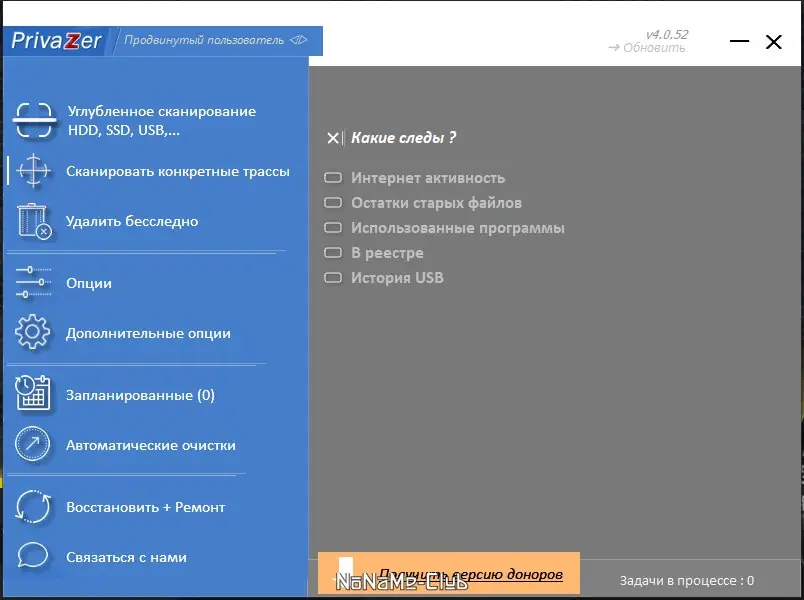The image size is (804, 600).
Task: Click the trash bin delete without trace icon
Action: click(34, 221)
